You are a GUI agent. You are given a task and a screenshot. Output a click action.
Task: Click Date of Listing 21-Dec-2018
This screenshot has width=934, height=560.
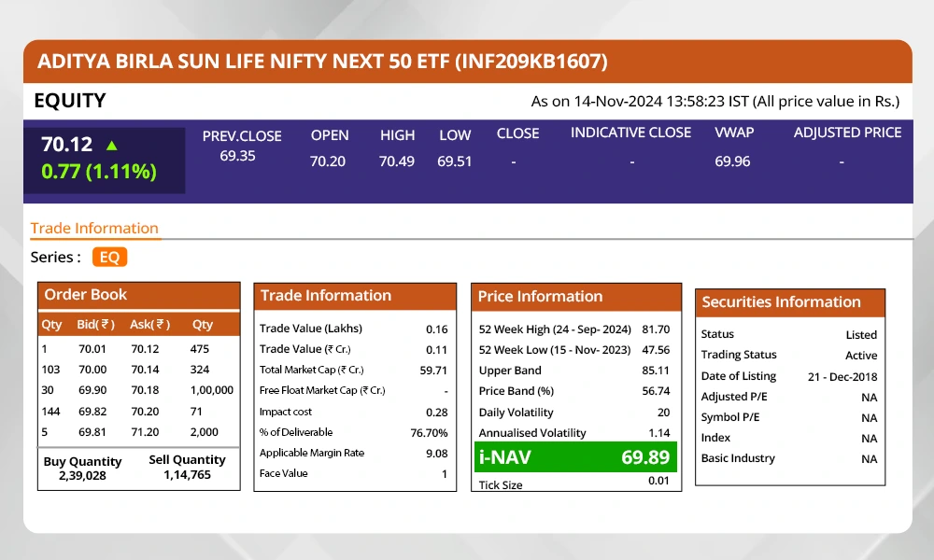point(842,377)
